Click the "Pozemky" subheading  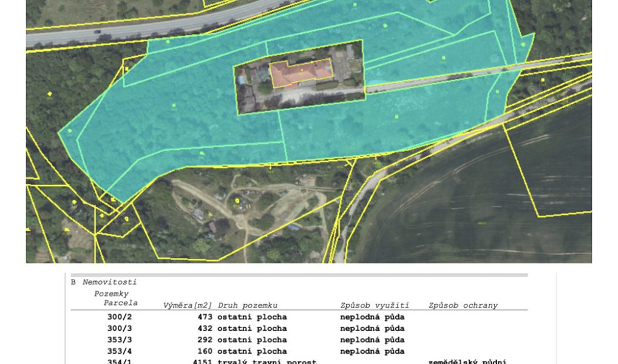pyautogui.click(x=111, y=294)
